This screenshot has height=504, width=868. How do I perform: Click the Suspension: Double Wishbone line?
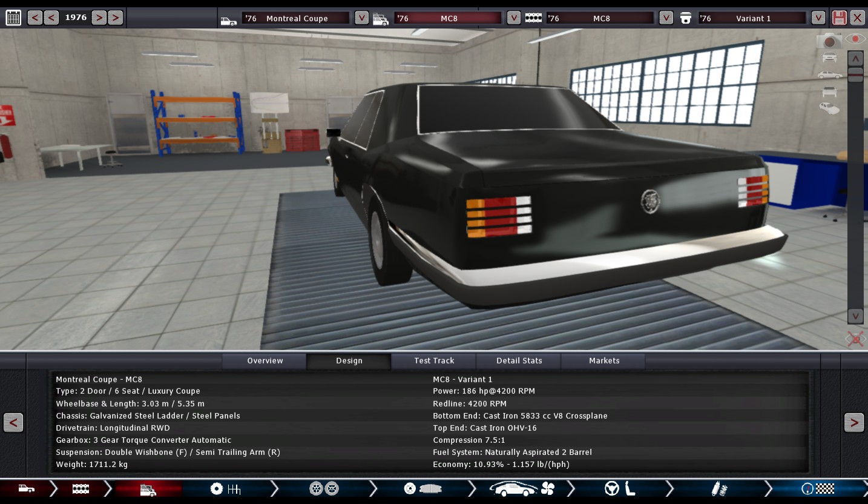tap(168, 453)
